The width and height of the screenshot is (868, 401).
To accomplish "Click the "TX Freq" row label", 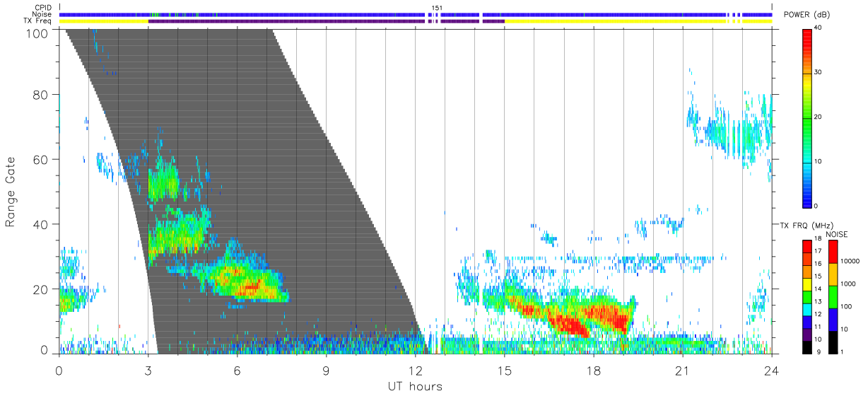I will tap(38, 21).
